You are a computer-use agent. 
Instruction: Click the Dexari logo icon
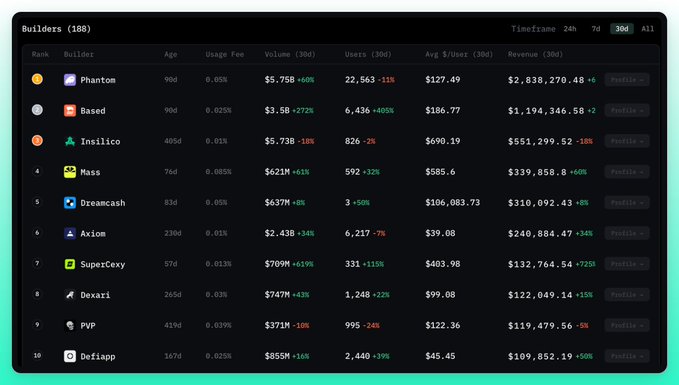[x=70, y=295]
